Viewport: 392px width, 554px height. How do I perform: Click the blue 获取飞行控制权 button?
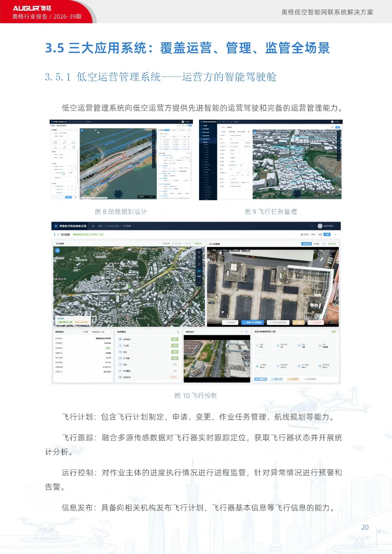pos(253,323)
